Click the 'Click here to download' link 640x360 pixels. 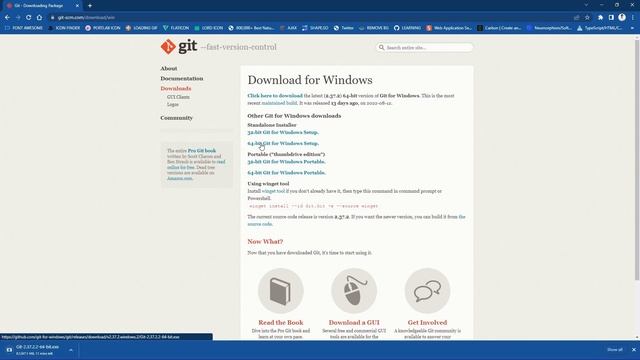(x=275, y=96)
